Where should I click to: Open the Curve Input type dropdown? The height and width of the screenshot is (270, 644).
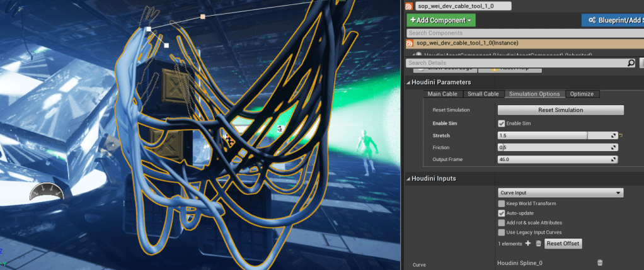560,193
